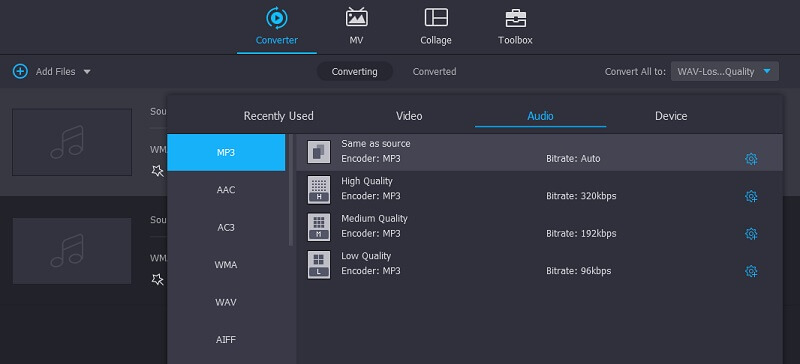Click the format list scrollbar
Image resolution: width=800 pixels, height=364 pixels.
(291, 190)
